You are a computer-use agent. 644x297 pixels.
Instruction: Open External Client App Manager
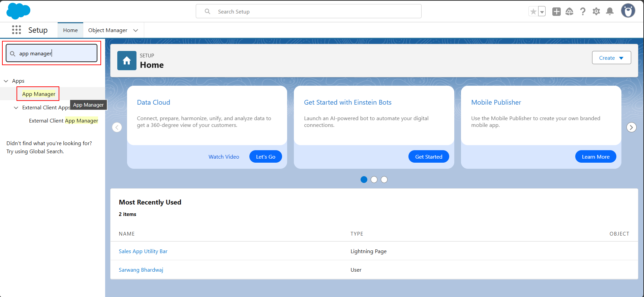tap(63, 121)
